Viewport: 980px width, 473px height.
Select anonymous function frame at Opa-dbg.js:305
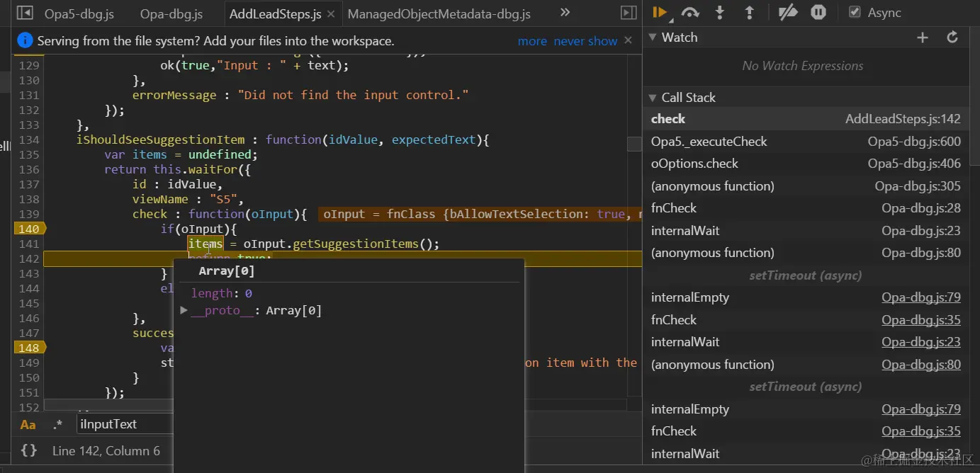806,186
